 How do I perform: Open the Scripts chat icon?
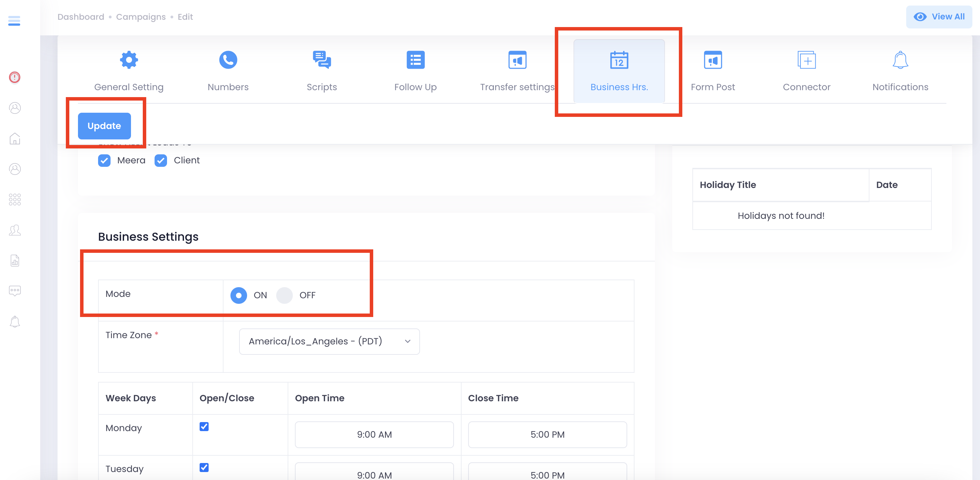click(322, 60)
